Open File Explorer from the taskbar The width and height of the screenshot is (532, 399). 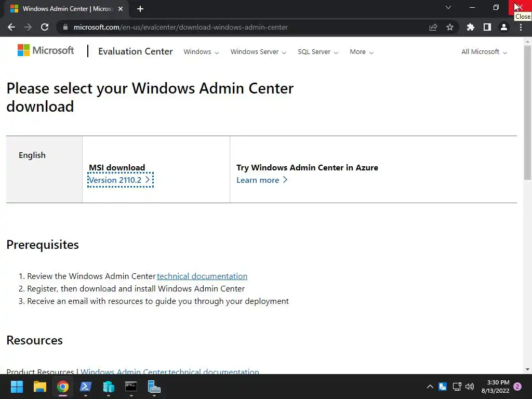39,387
